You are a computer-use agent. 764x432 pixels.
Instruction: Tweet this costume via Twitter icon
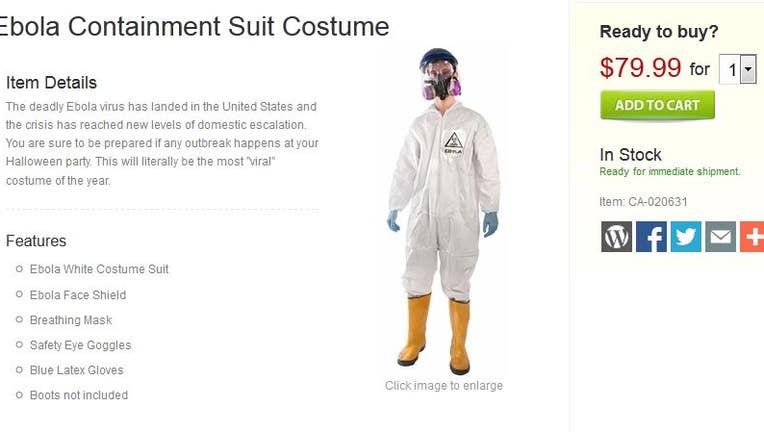[x=686, y=237]
